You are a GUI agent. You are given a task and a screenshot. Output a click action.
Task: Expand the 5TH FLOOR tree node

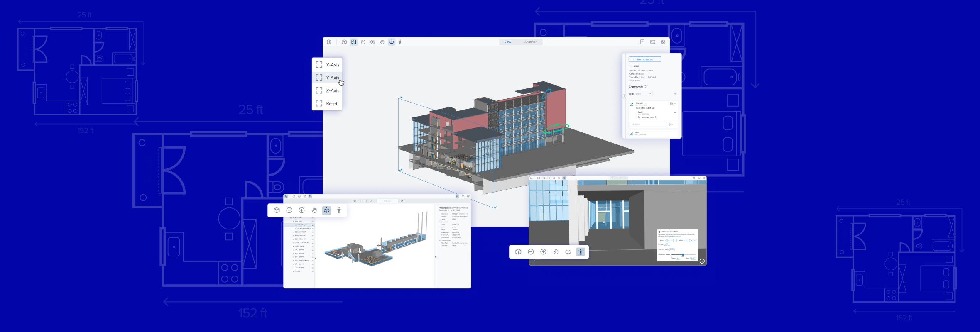click(293, 257)
